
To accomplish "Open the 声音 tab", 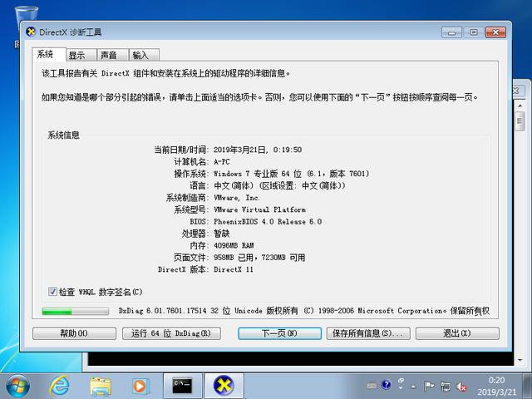I will (113, 55).
